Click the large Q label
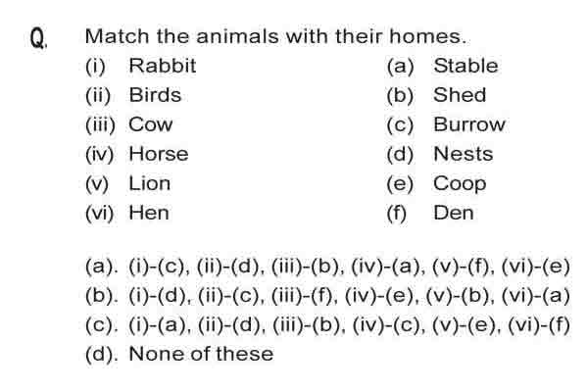Viewport: 588px width, 392px height. click(x=38, y=38)
